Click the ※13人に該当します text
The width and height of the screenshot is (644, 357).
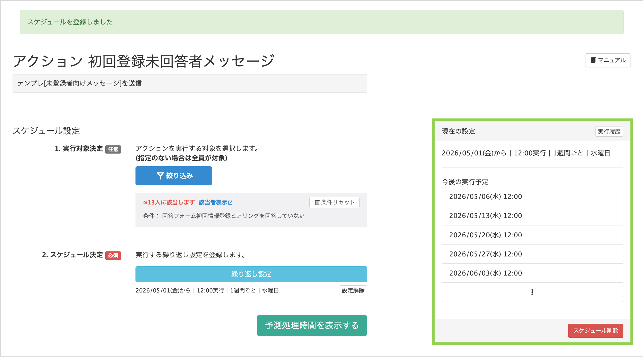[x=169, y=202]
